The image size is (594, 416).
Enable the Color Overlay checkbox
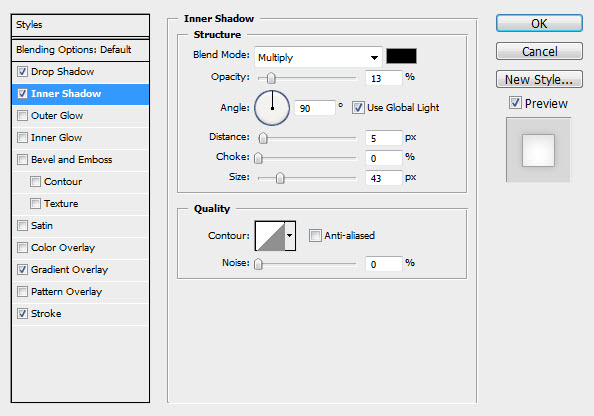click(x=22, y=247)
